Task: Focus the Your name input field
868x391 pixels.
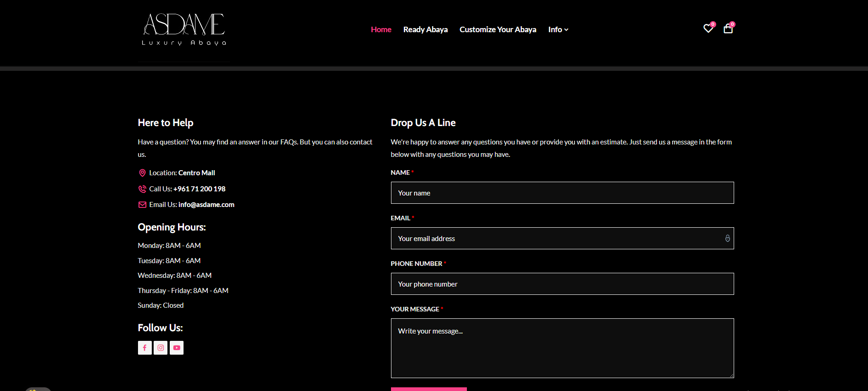Action: tap(562, 193)
